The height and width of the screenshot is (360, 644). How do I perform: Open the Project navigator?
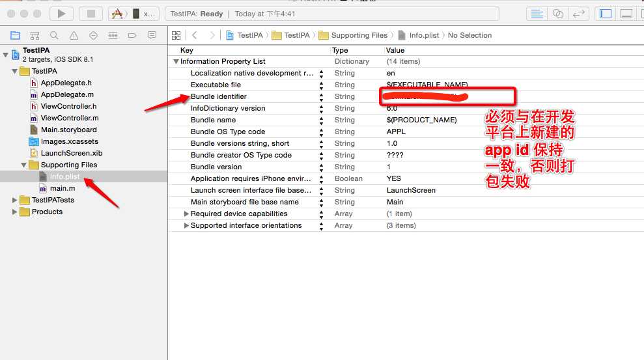pyautogui.click(x=15, y=35)
